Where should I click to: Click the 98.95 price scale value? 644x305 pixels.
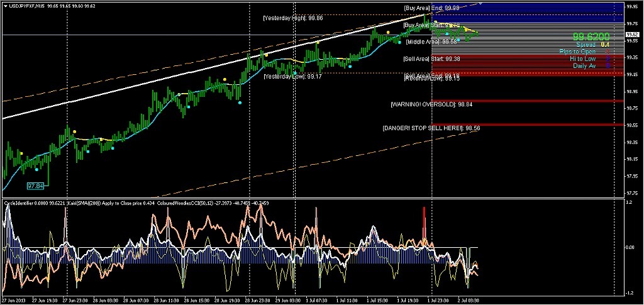click(x=631, y=92)
